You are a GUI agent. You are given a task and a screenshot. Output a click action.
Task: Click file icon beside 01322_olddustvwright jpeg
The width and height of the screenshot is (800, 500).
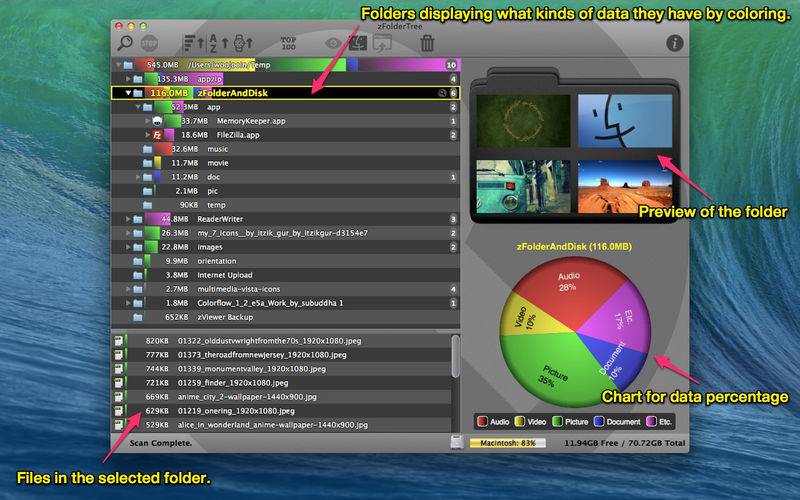(x=119, y=341)
